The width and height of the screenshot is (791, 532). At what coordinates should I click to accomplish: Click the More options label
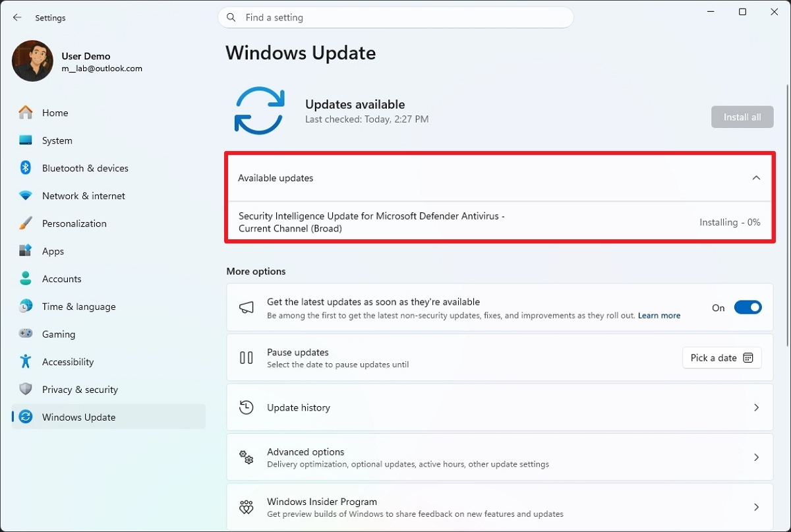(x=256, y=272)
